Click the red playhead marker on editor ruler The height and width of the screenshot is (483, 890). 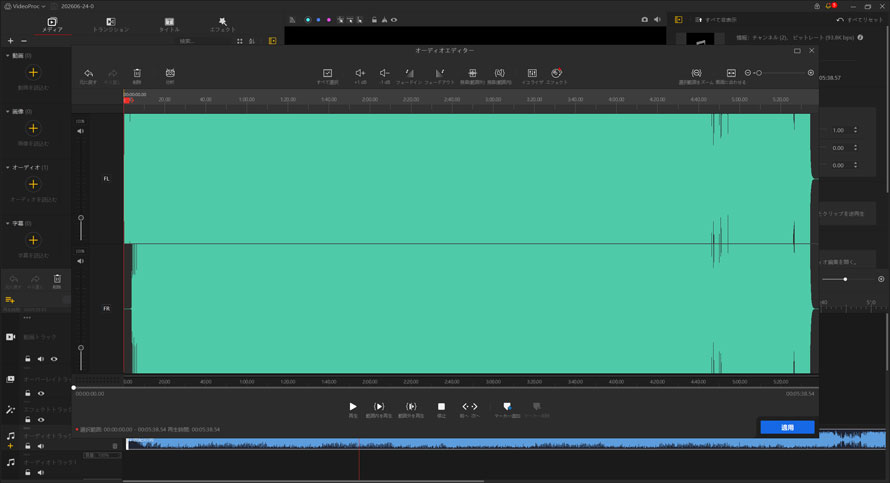[127, 100]
